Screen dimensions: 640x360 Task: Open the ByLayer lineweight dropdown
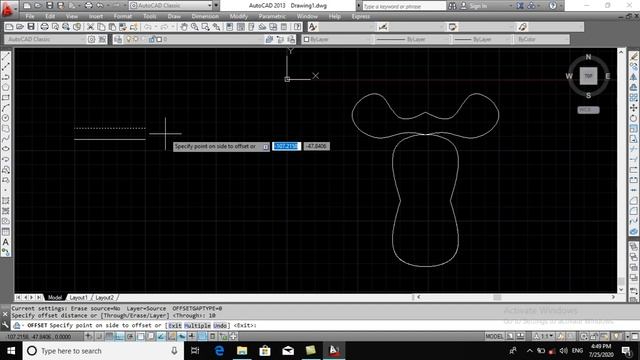508,39
